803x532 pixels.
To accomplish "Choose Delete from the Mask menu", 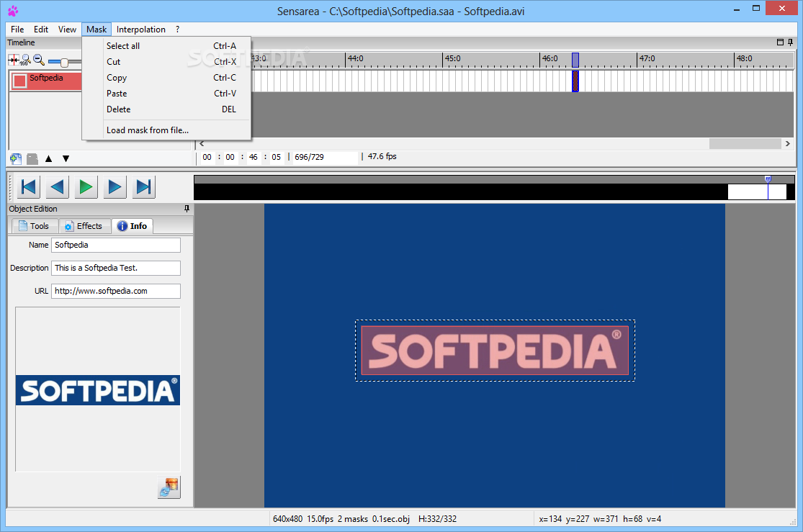I will 166,109.
